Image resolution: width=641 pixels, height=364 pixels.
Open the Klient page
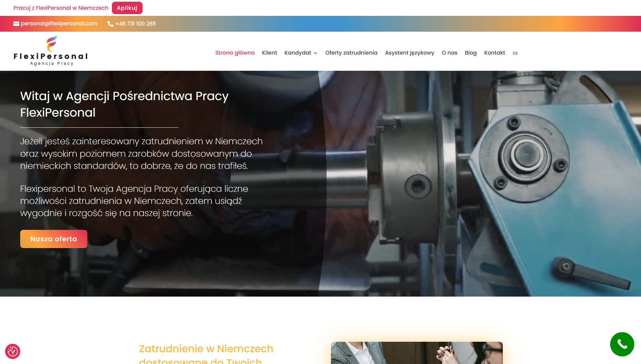click(x=269, y=53)
